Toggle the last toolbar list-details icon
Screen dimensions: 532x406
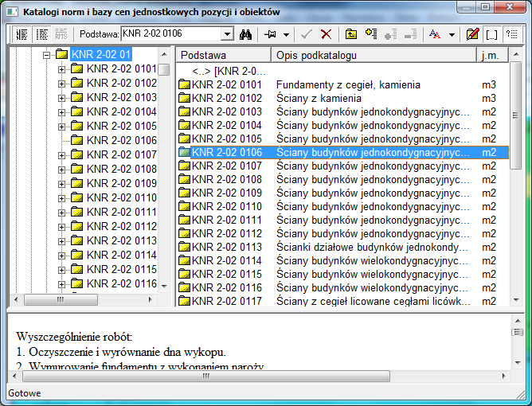(512, 34)
